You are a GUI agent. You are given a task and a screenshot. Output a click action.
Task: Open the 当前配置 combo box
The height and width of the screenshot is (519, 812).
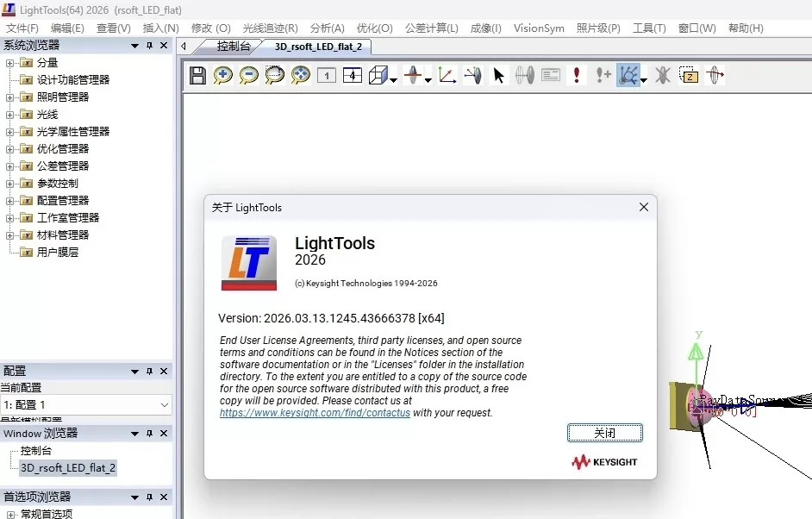click(86, 404)
